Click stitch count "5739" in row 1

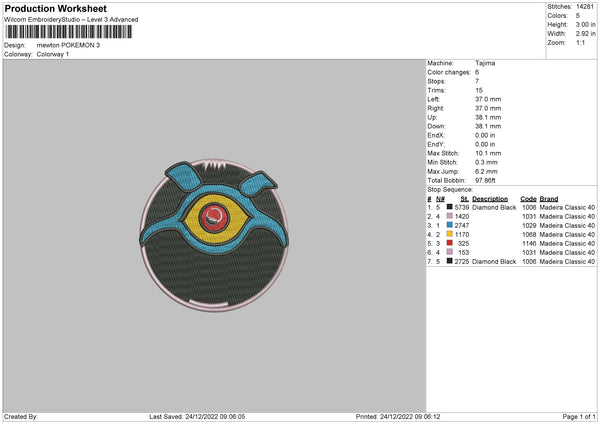[x=462, y=207]
